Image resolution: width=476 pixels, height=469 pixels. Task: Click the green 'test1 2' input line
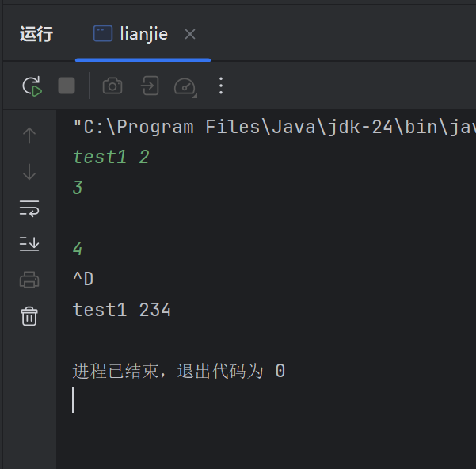[x=111, y=157]
